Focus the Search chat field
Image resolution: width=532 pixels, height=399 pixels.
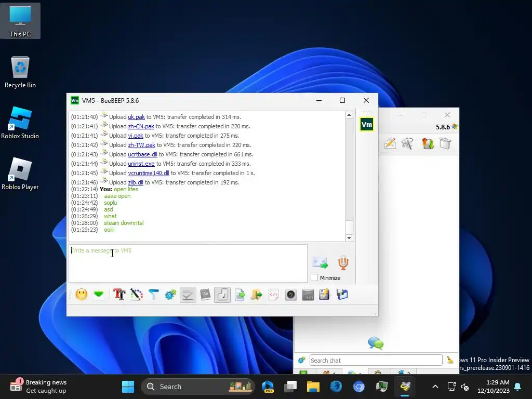[x=376, y=361]
